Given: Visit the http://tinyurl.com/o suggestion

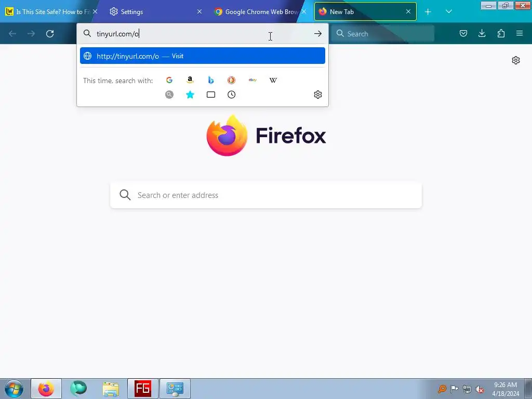Looking at the screenshot, I should 203,56.
